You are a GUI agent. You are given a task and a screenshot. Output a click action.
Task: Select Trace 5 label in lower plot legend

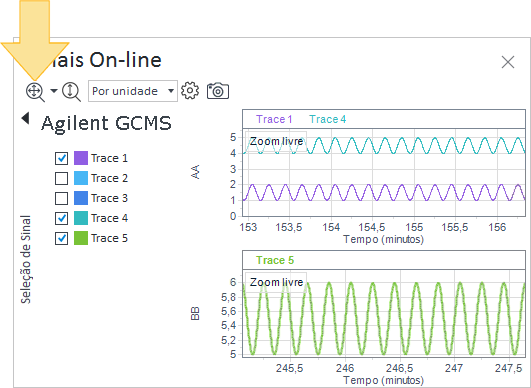click(x=275, y=260)
